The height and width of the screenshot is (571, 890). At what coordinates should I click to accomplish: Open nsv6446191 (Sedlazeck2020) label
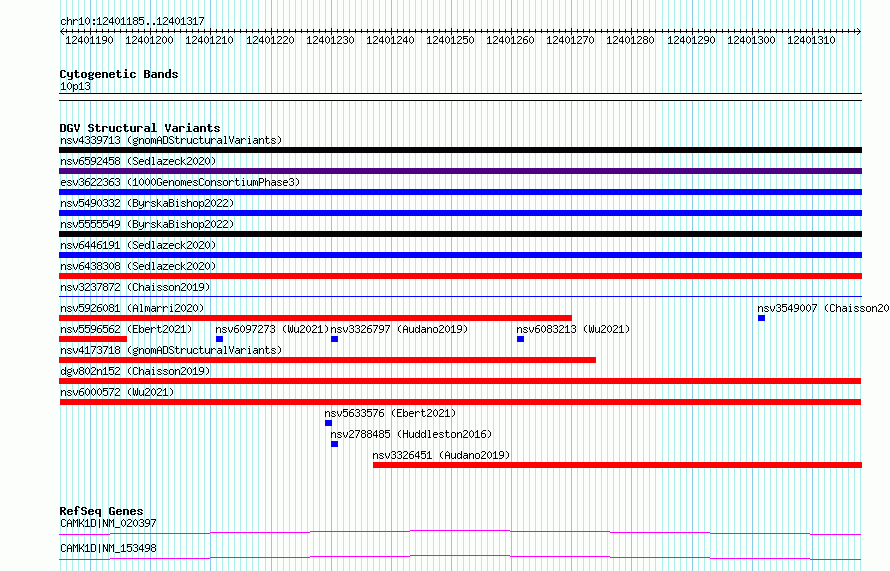pyautogui.click(x=138, y=245)
